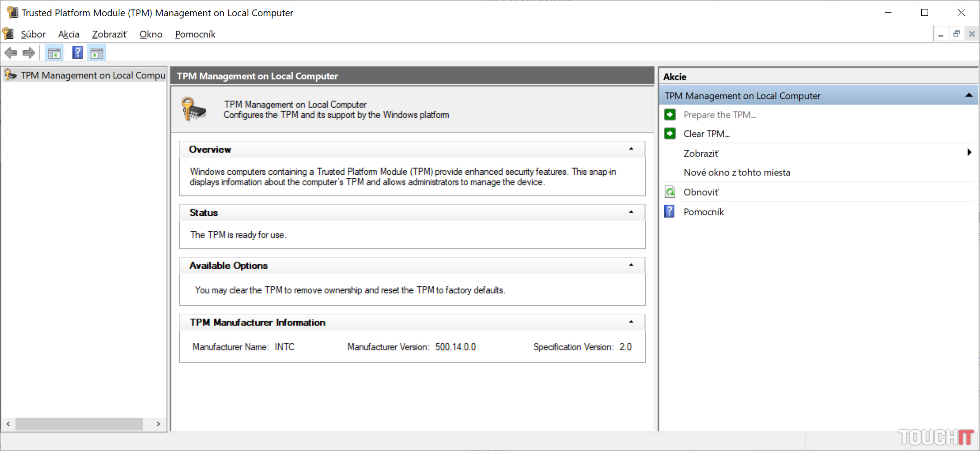Image resolution: width=980 pixels, height=451 pixels.
Task: Open the Súbor menu
Action: [33, 34]
